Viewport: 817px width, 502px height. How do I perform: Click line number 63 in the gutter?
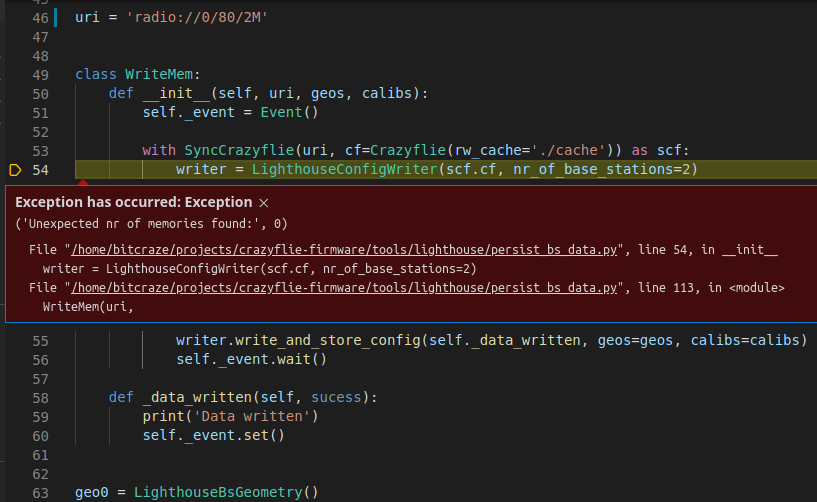click(41, 493)
